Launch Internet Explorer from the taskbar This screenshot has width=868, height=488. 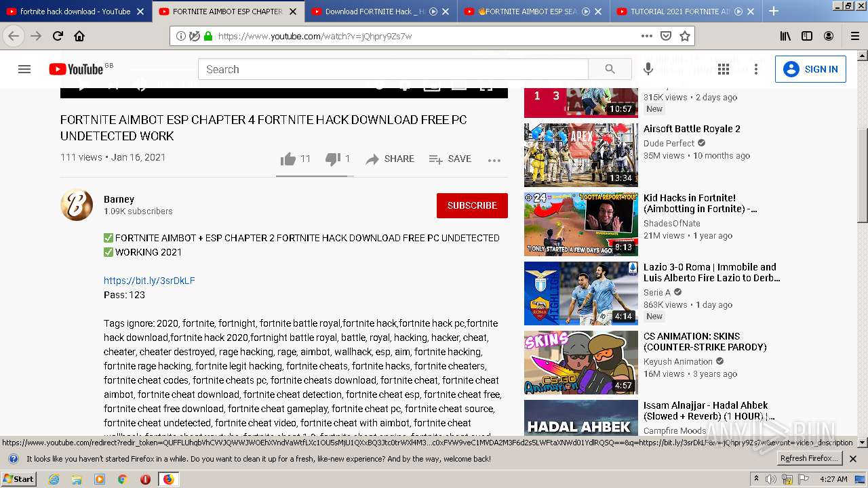coord(54,479)
